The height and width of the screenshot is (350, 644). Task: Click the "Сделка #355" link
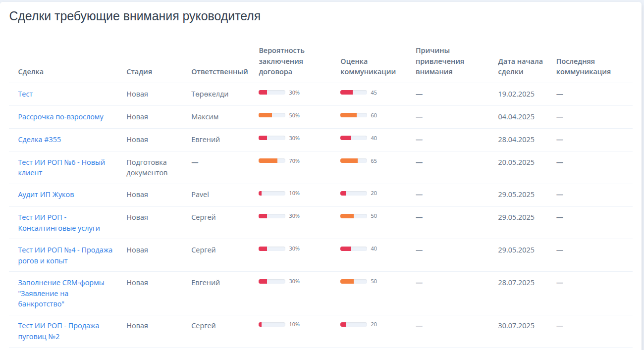[x=40, y=140]
